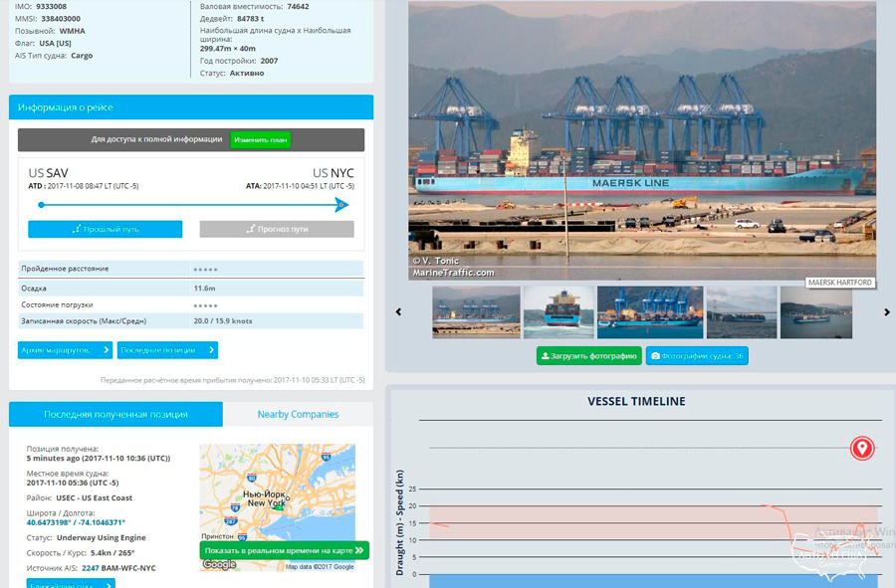Click the green change-plan button
896x588 pixels.
pyautogui.click(x=260, y=140)
